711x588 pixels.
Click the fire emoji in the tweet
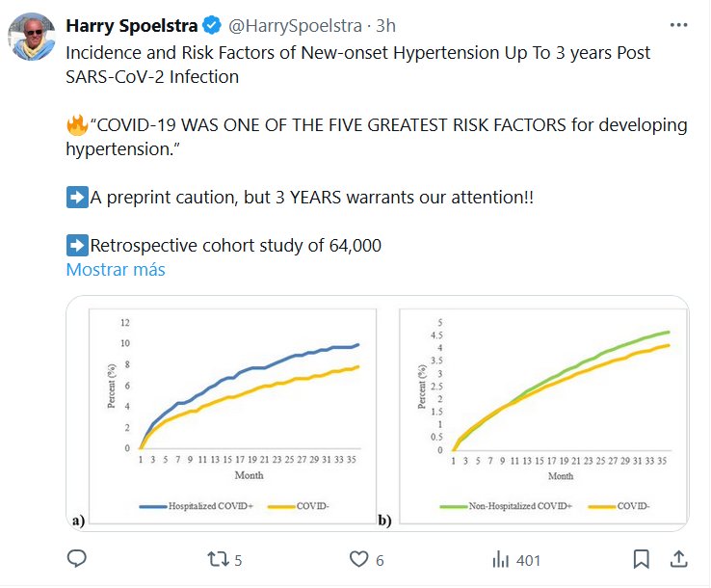pos(76,125)
